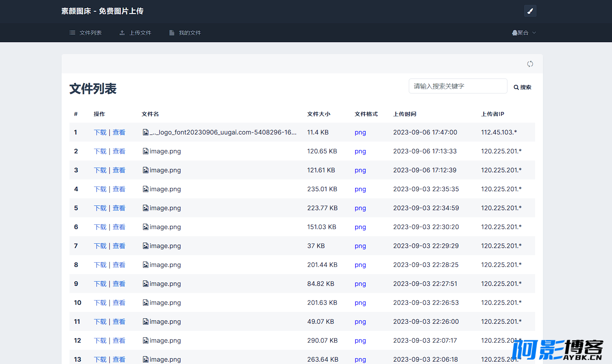The width and height of the screenshot is (612, 364).
Task: Expand the 聚合 dropdown menu
Action: 524,33
